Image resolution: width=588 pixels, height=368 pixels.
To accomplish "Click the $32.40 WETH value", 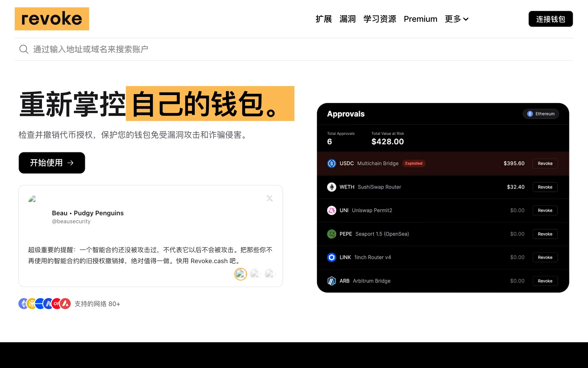I will [516, 187].
